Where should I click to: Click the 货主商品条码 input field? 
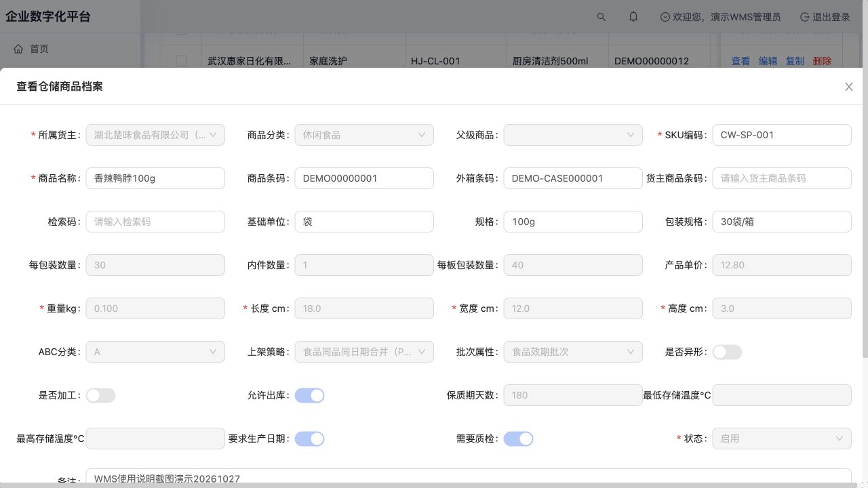point(782,178)
